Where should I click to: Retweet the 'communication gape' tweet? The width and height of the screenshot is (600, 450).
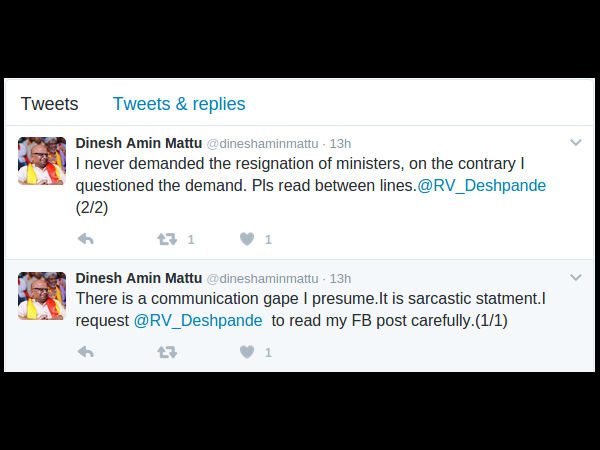click(x=167, y=352)
